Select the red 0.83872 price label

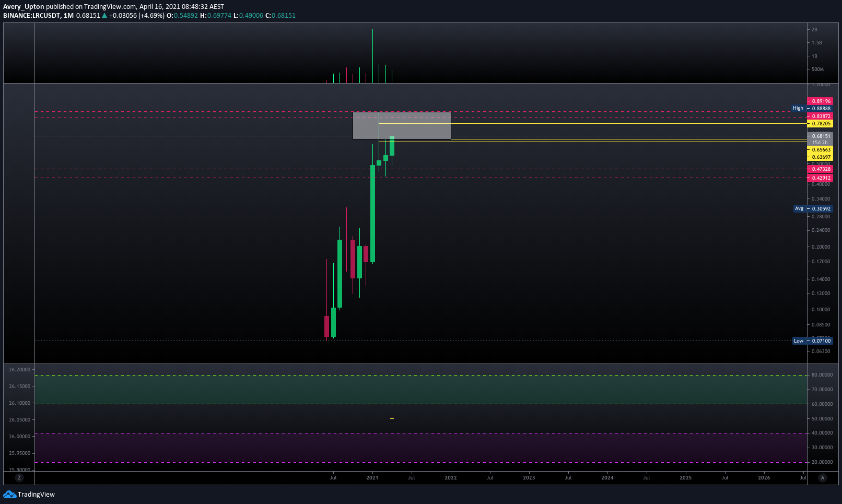tap(820, 116)
